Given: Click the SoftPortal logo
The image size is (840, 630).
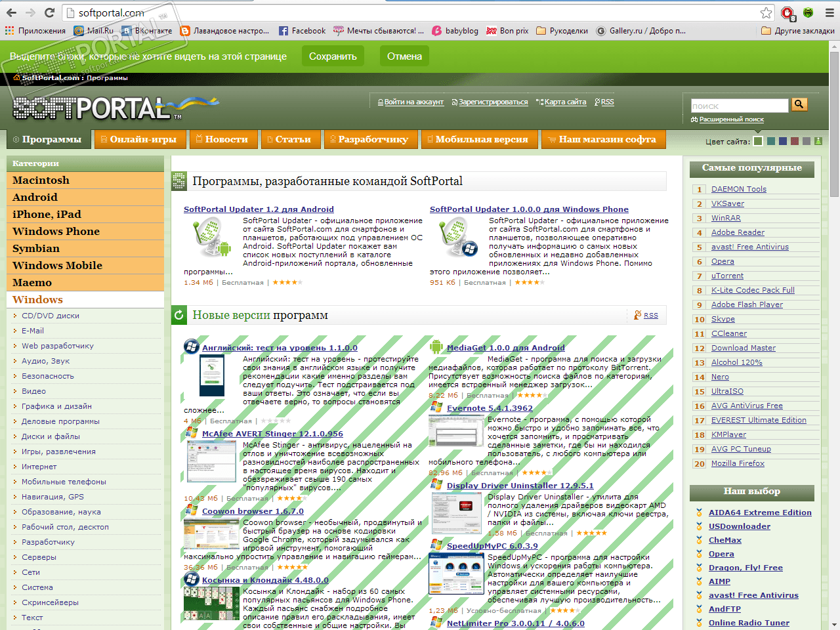Looking at the screenshot, I should (x=116, y=108).
